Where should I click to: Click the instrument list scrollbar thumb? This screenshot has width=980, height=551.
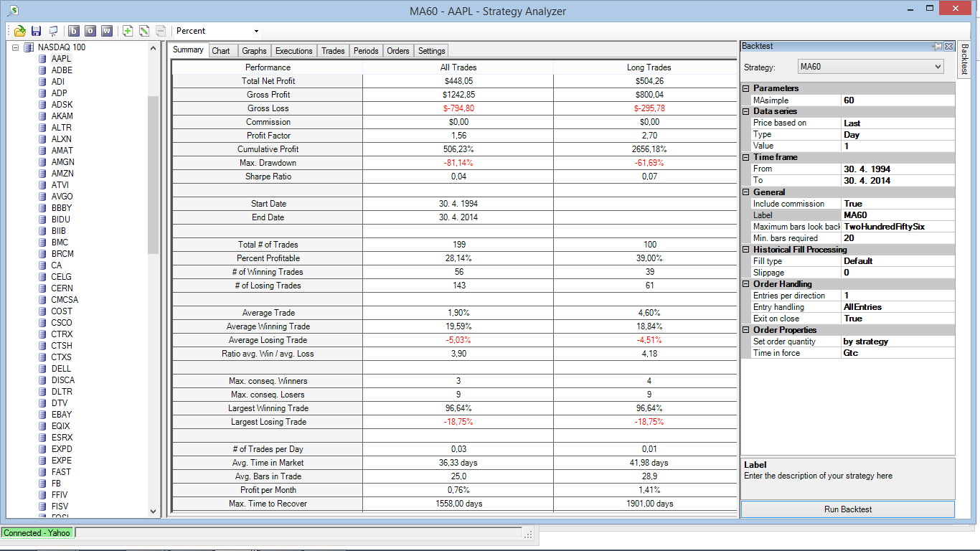click(x=153, y=174)
